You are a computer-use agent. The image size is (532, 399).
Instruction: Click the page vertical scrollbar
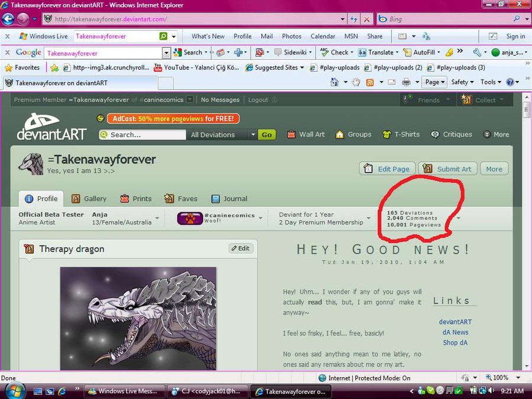coord(527,232)
